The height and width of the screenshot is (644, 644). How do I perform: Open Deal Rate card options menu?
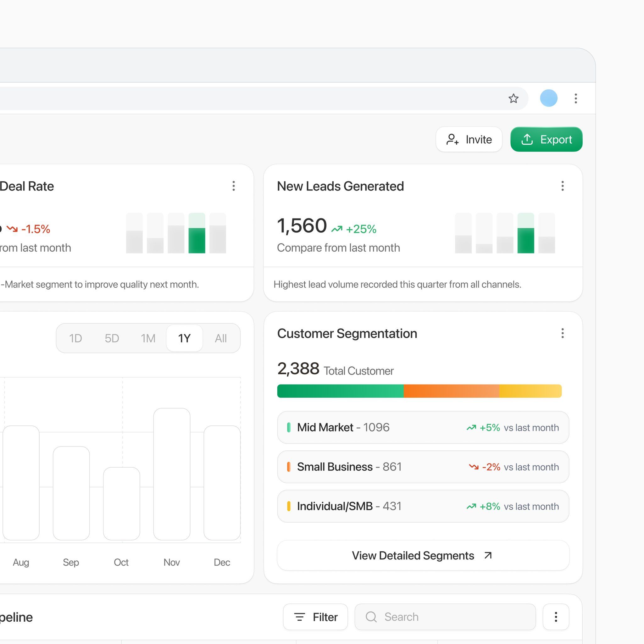234,186
